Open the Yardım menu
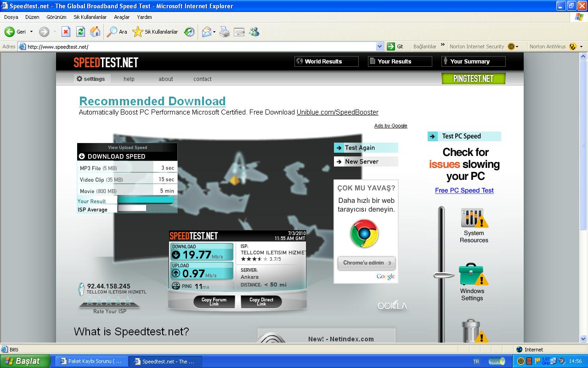 coord(144,17)
